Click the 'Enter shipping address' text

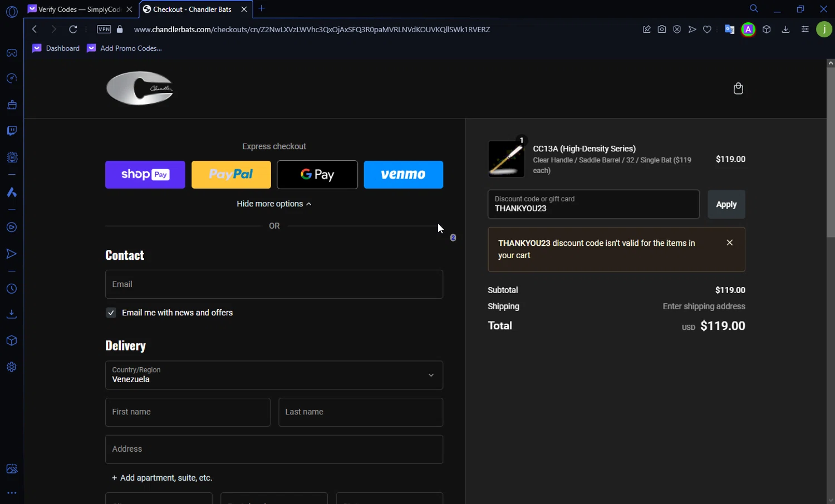click(704, 307)
